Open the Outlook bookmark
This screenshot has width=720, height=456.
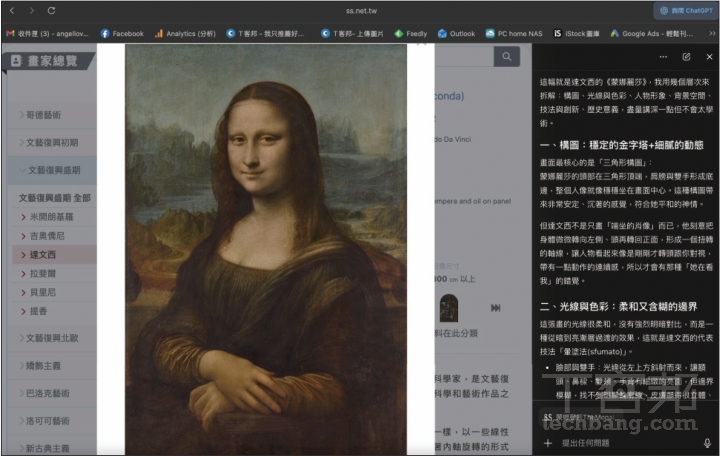[456, 34]
